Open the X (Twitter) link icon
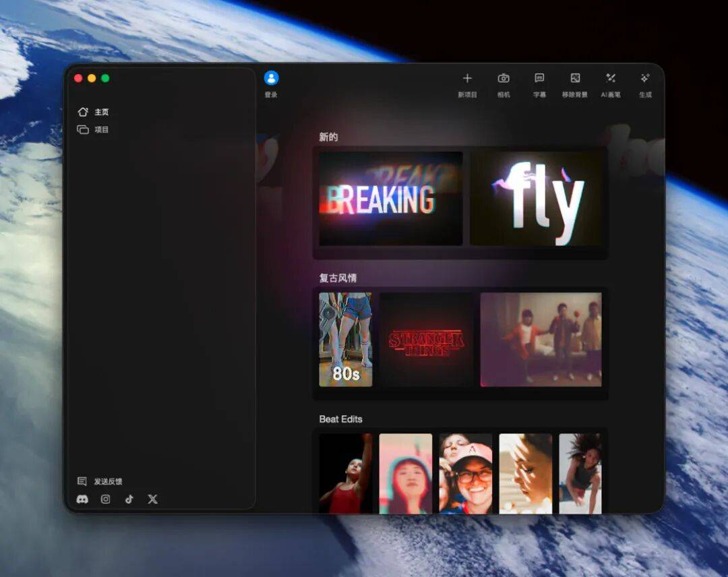728x577 pixels. 153,499
